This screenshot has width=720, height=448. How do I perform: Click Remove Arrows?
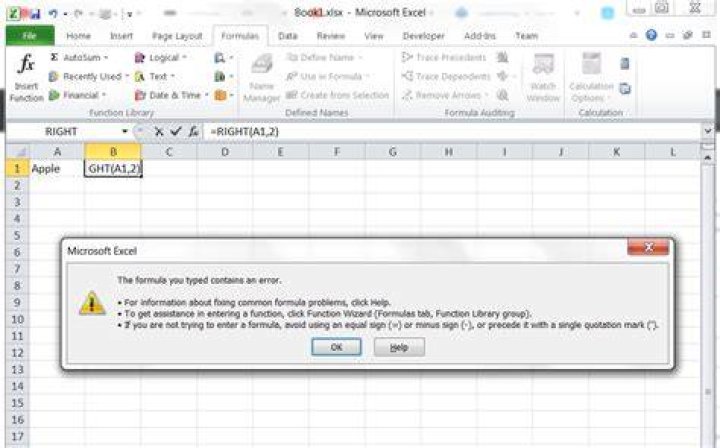(x=444, y=95)
